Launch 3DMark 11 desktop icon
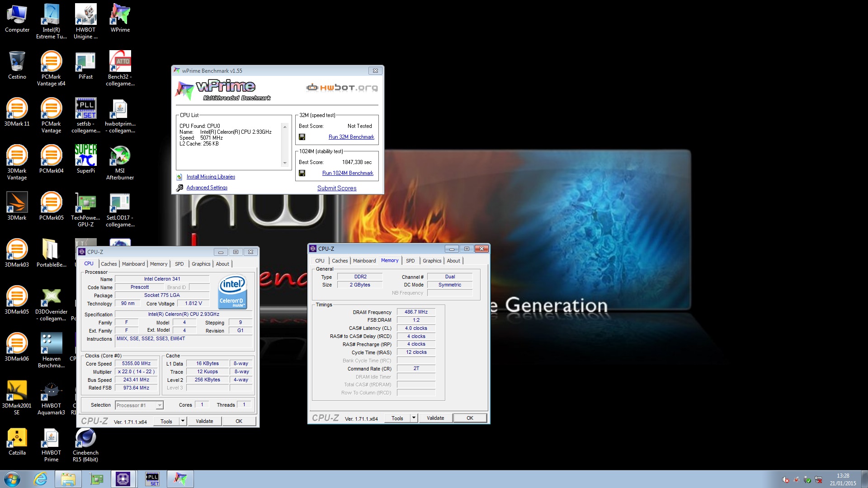The width and height of the screenshot is (868, 488). click(17, 112)
